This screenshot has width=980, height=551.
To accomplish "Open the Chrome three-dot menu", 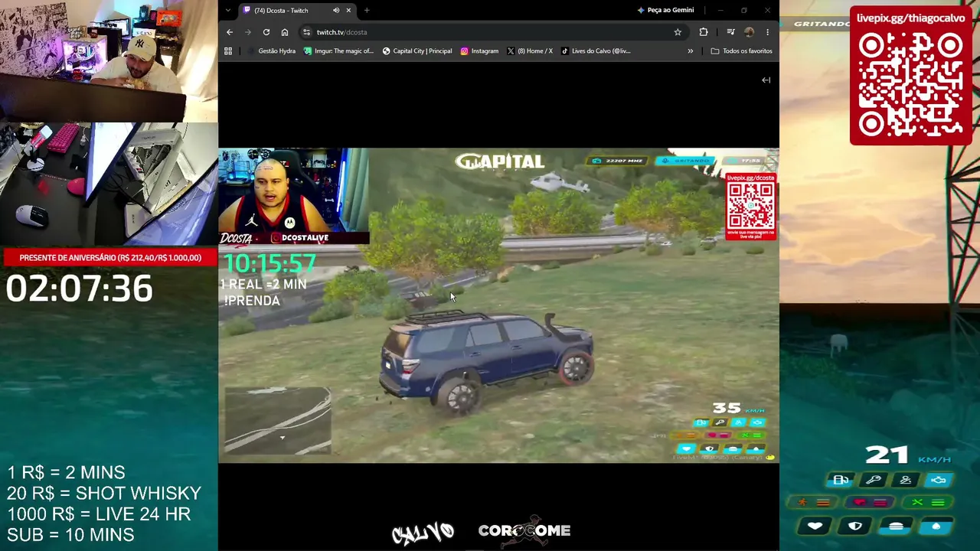I will coord(767,32).
